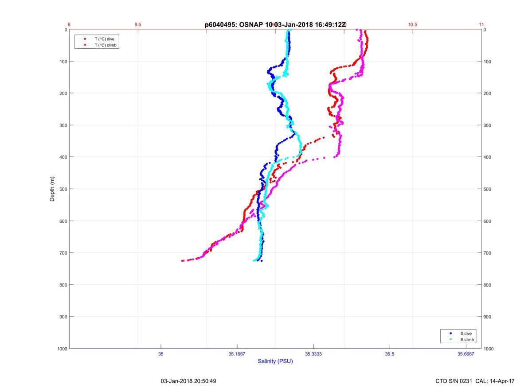Image resolution: width=532 pixels, height=392 pixels.
Task: Click the '800' tick on the right depth axis
Action: 488,285
